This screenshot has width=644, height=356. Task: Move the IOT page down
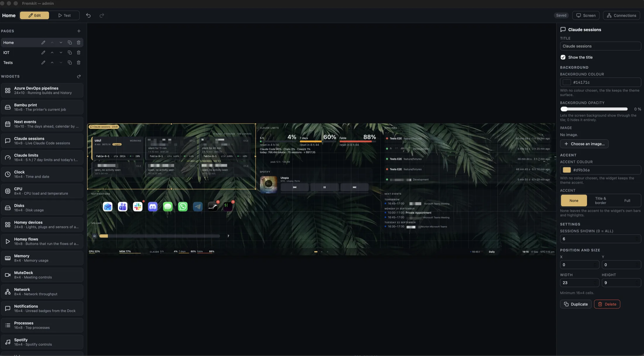point(61,53)
